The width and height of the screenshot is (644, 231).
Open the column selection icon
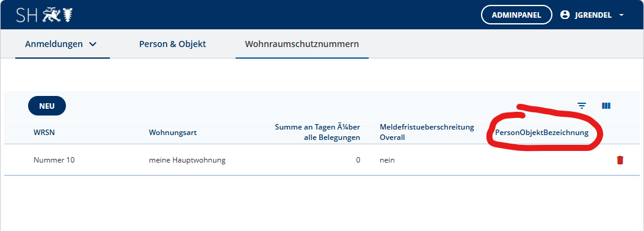coord(606,106)
